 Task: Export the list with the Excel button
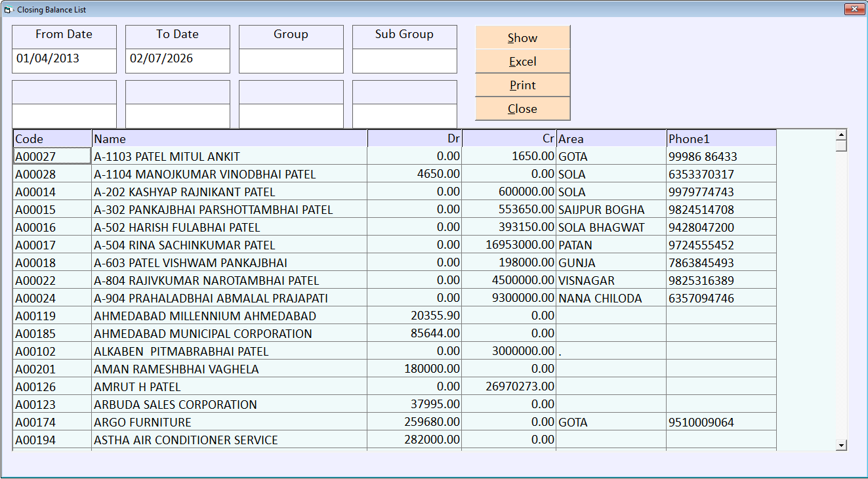coord(523,62)
